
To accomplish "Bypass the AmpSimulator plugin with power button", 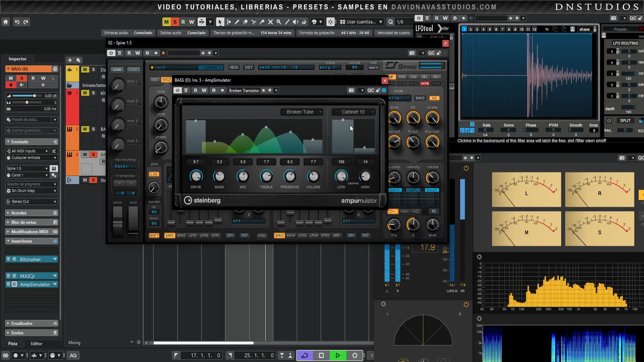I will click(178, 90).
